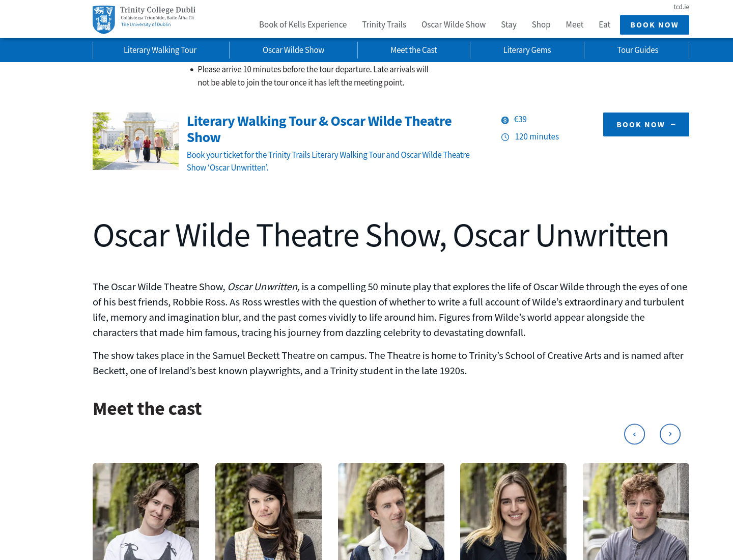The height and width of the screenshot is (560, 733).
Task: Open Literary Walking Tour & Oscar Wilde Theatre Show title
Action: click(x=319, y=129)
